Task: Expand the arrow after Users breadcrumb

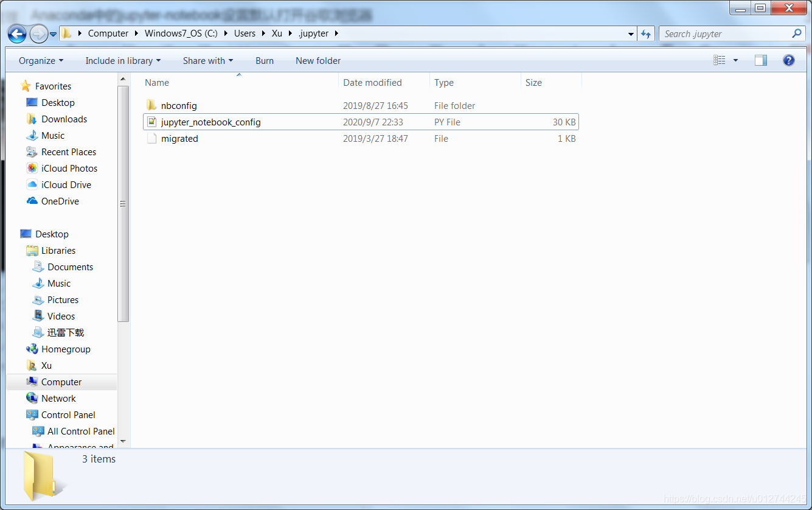Action: (263, 33)
